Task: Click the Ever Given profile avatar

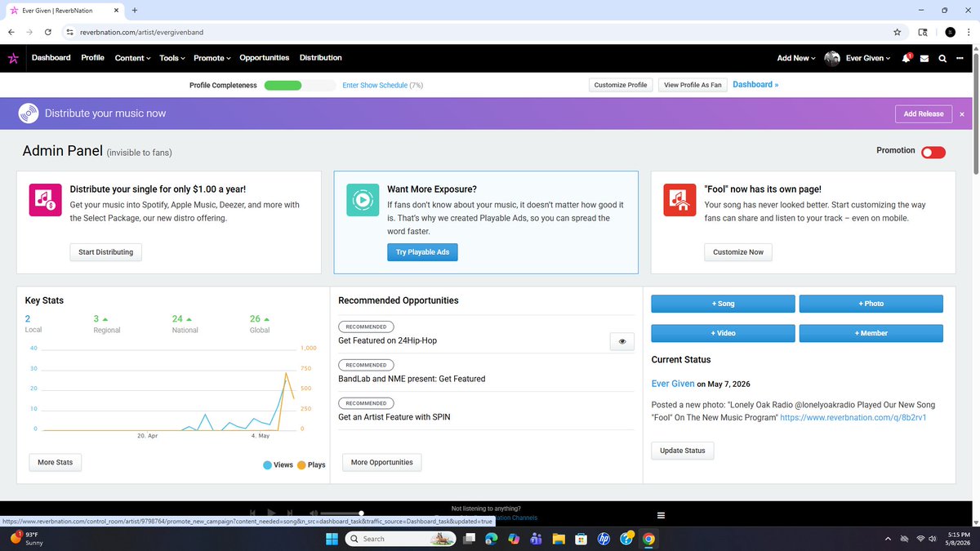Action: coord(832,58)
